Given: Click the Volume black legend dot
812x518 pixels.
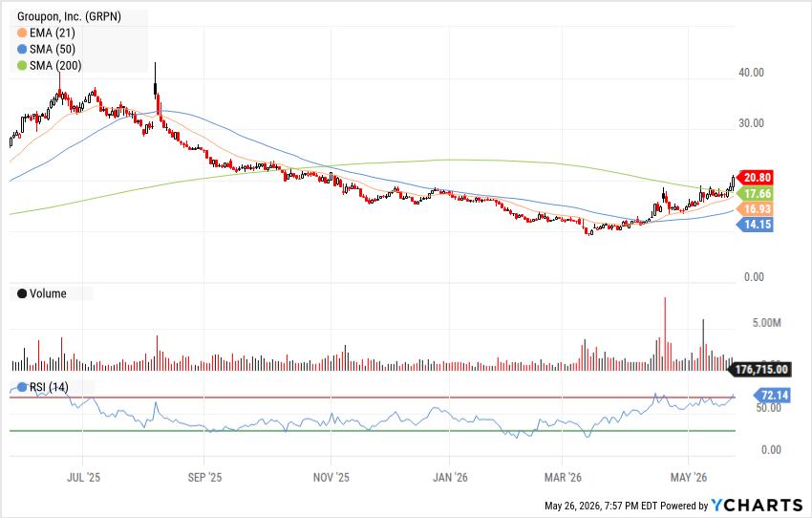Looking at the screenshot, I should [22, 293].
